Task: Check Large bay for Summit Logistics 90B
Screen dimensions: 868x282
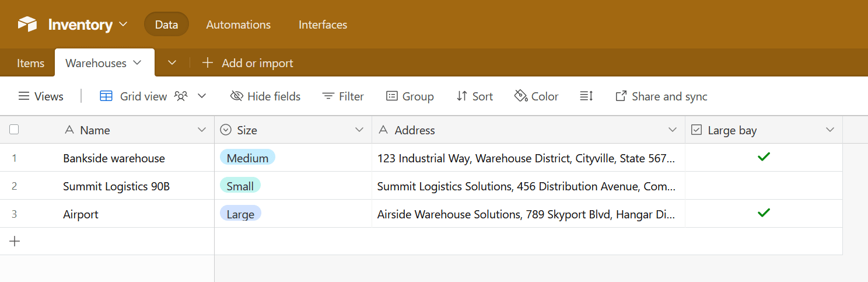Action: pyautogui.click(x=764, y=186)
